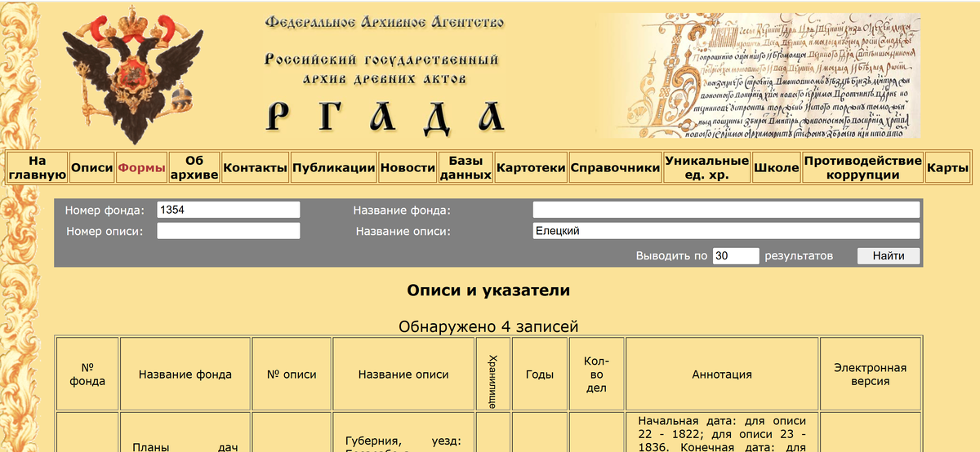Click the РГАДА logo title

pyautogui.click(x=385, y=117)
